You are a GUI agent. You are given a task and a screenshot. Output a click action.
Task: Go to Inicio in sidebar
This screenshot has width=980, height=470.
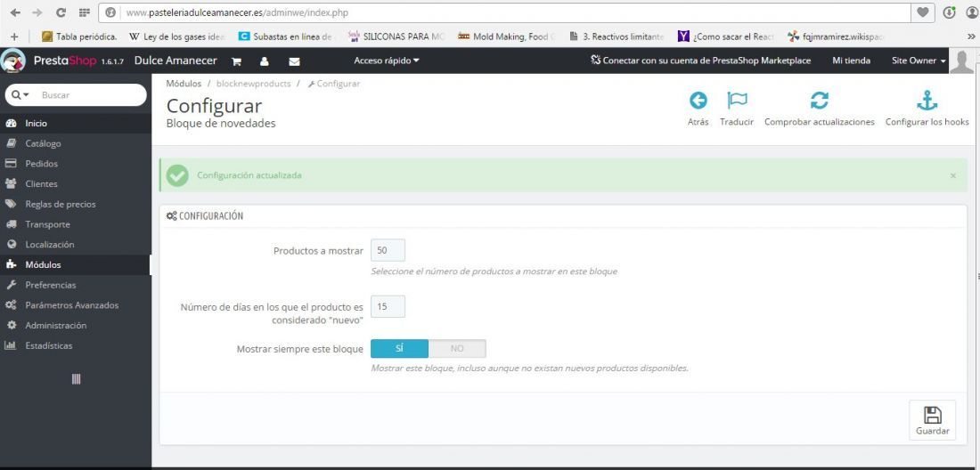pos(76,123)
